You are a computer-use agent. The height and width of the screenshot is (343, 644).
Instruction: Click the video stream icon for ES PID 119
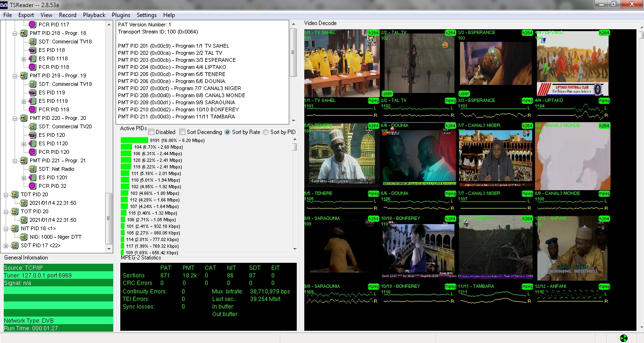(32, 92)
